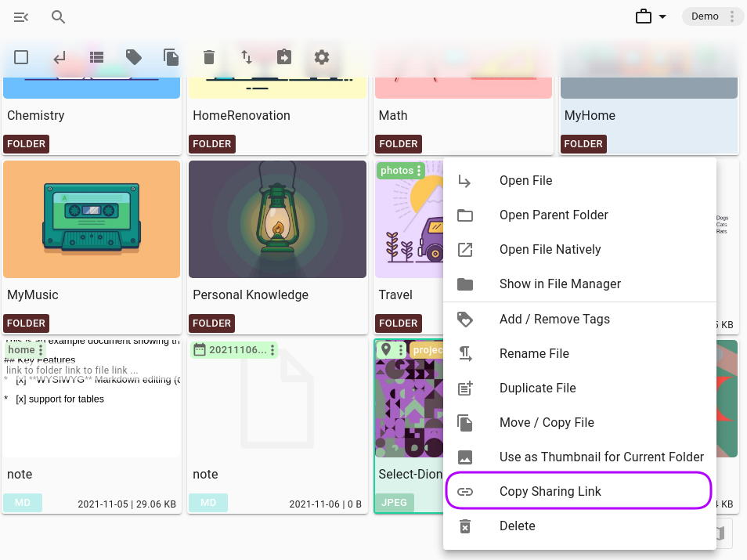This screenshot has width=747, height=560.
Task: Click the trash delete toolbar icon
Action: [208, 58]
